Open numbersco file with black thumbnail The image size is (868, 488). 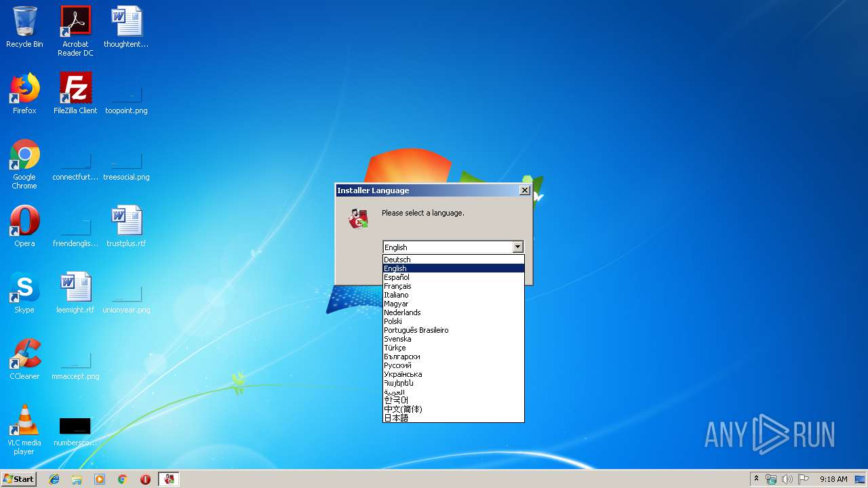click(75, 431)
